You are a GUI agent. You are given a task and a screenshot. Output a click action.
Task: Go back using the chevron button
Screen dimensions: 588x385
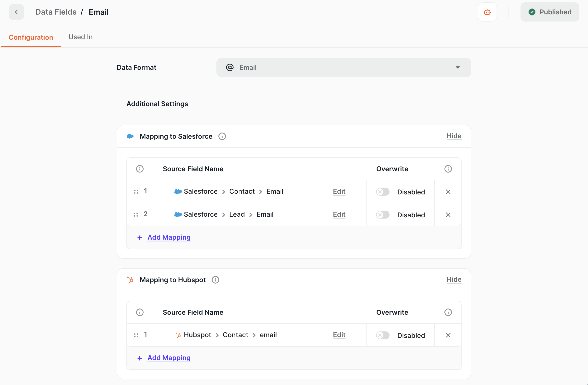pyautogui.click(x=16, y=12)
